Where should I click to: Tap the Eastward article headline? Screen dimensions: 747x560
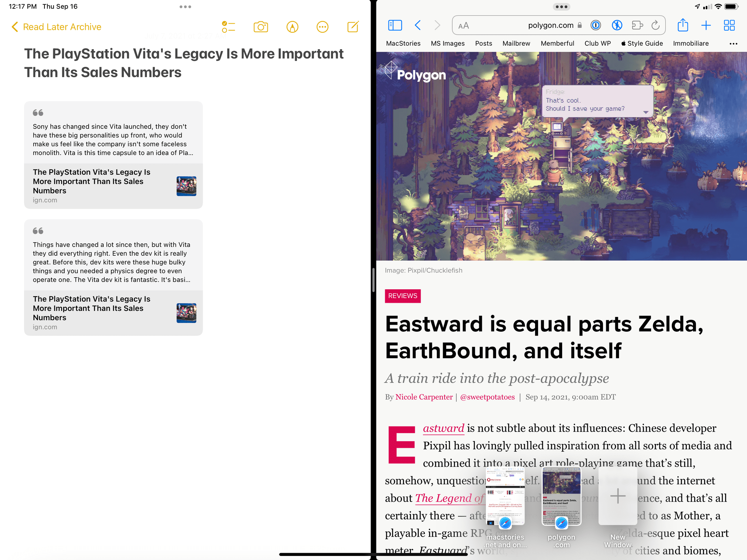click(x=544, y=337)
